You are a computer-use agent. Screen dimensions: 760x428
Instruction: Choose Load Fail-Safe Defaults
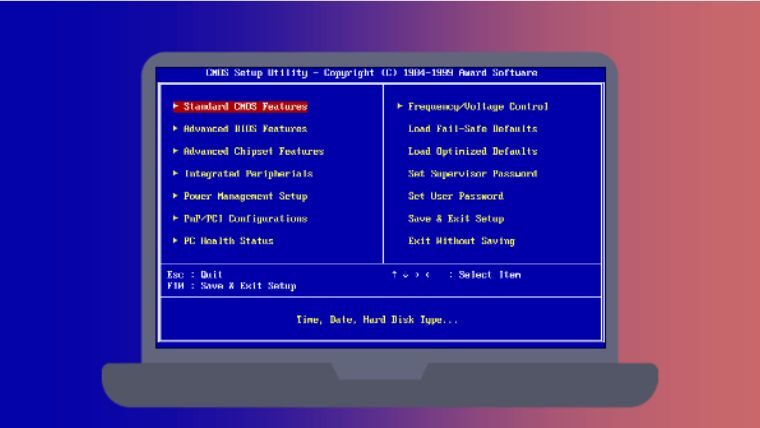[x=472, y=129]
